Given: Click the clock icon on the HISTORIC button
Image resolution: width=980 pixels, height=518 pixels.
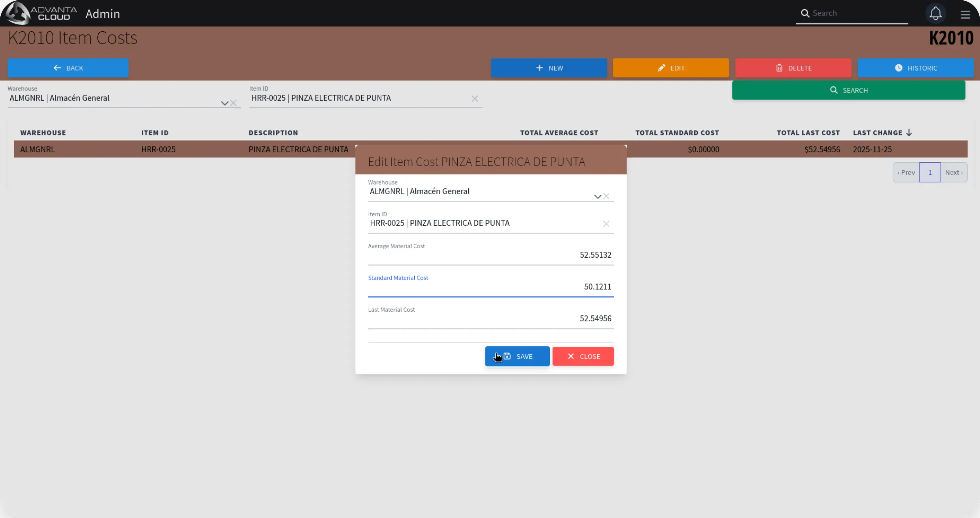Looking at the screenshot, I should pyautogui.click(x=899, y=68).
